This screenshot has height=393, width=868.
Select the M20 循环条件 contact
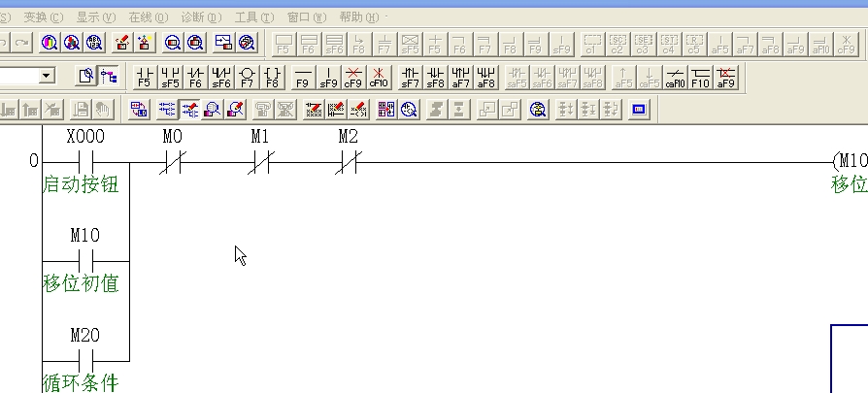click(85, 358)
